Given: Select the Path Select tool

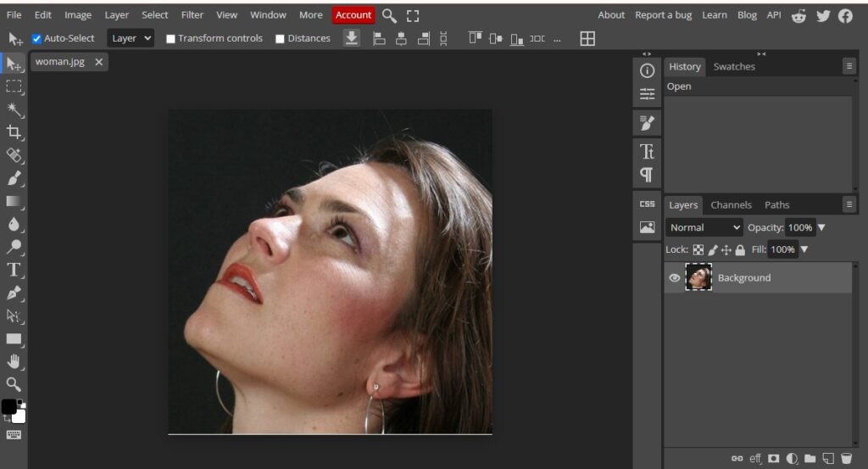Looking at the screenshot, I should click(x=14, y=316).
